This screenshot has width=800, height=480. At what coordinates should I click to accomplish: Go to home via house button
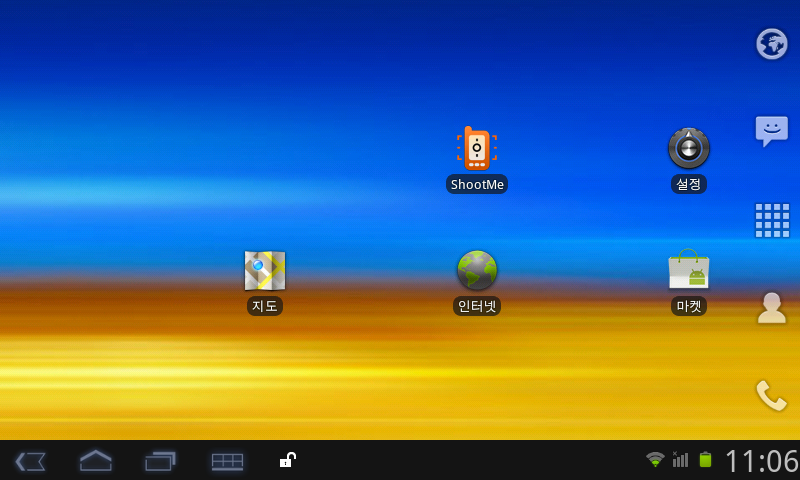point(96,461)
